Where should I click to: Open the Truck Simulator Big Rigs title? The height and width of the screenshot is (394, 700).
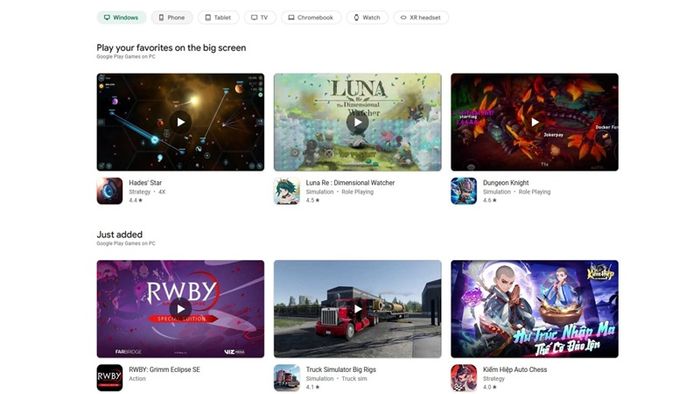pyautogui.click(x=341, y=369)
